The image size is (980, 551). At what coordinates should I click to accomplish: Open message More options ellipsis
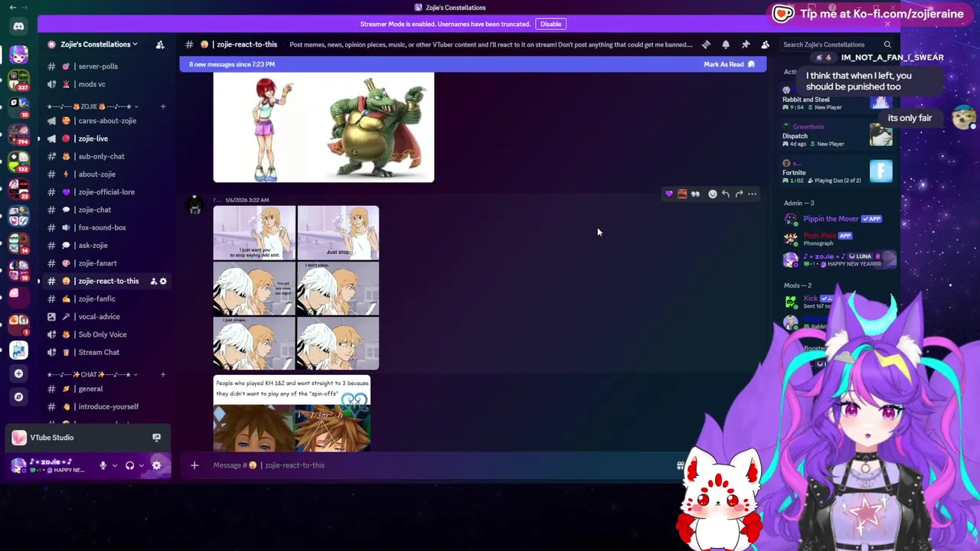click(752, 194)
